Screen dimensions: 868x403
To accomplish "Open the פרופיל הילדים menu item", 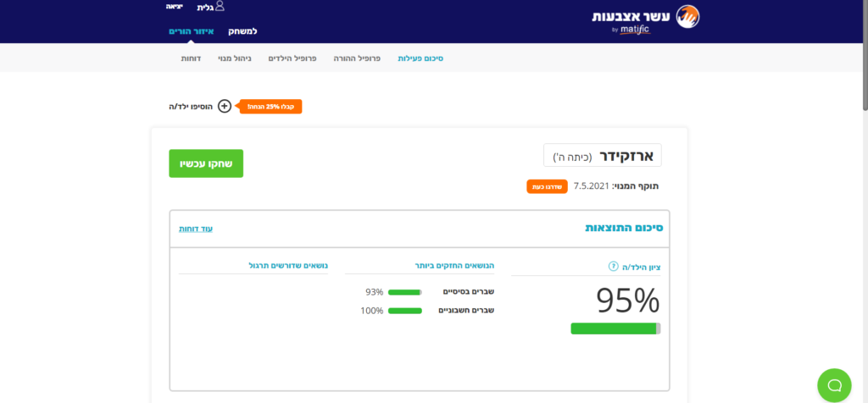I will (292, 58).
